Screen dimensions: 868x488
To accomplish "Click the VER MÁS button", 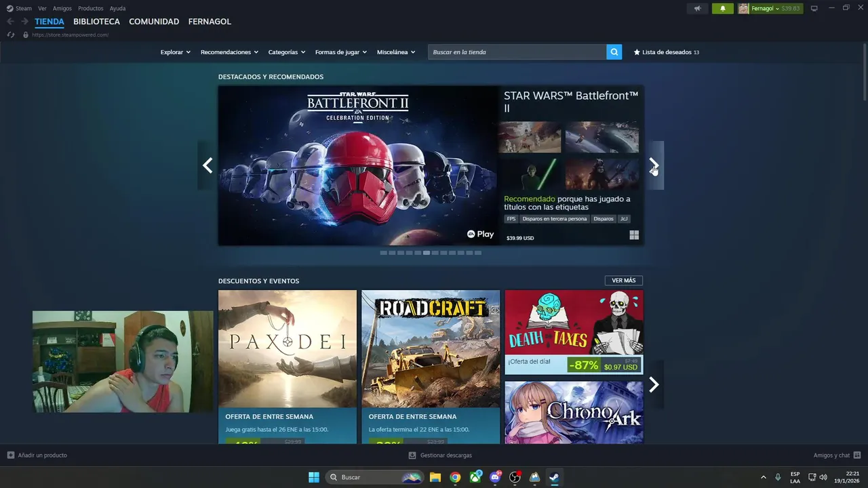I will (624, 281).
